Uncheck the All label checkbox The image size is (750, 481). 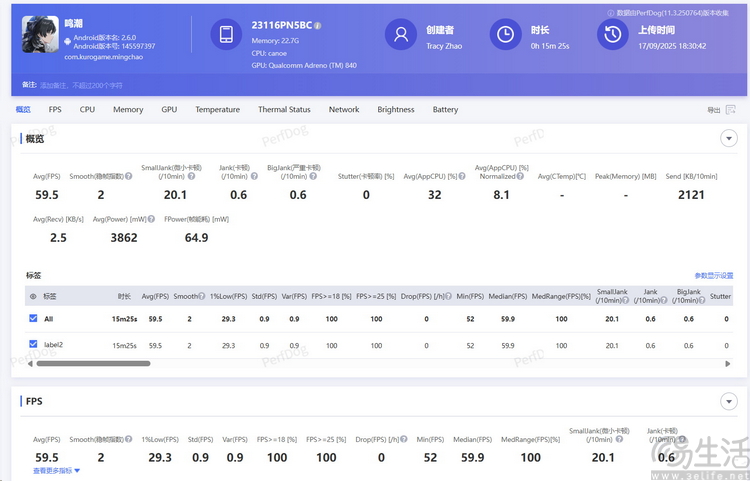33,319
